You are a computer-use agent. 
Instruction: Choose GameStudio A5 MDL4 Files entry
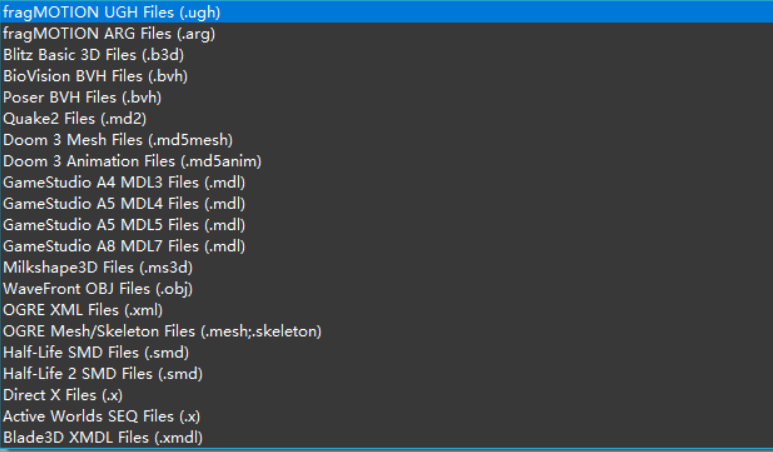(x=386, y=204)
